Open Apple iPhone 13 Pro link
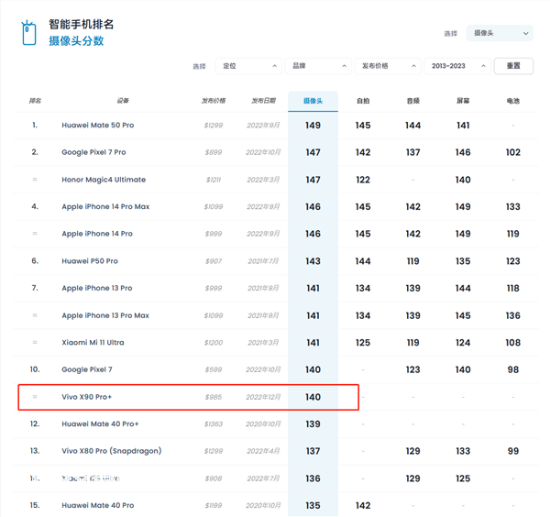550x517 pixels. pyautogui.click(x=97, y=288)
